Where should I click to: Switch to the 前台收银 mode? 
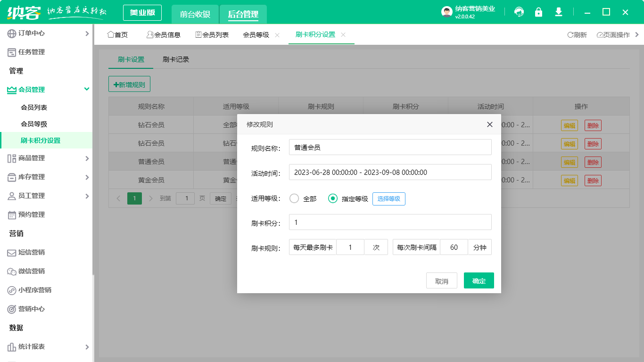pyautogui.click(x=195, y=13)
